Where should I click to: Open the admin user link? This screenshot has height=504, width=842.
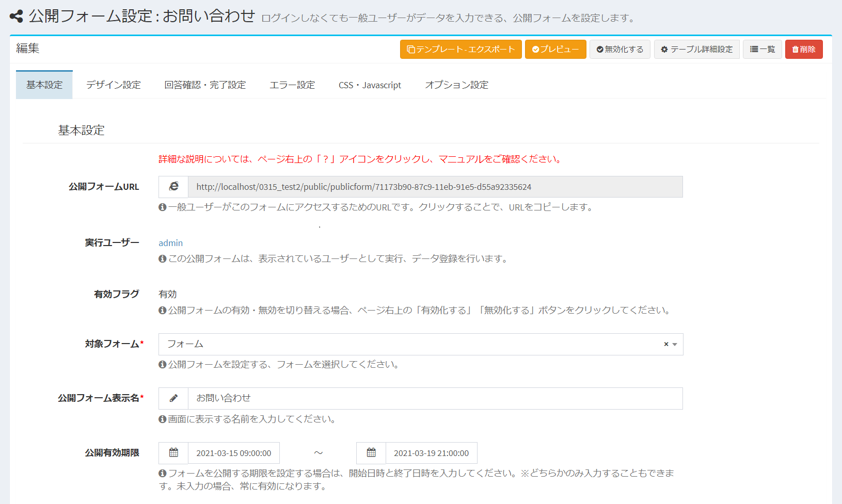[x=170, y=243]
